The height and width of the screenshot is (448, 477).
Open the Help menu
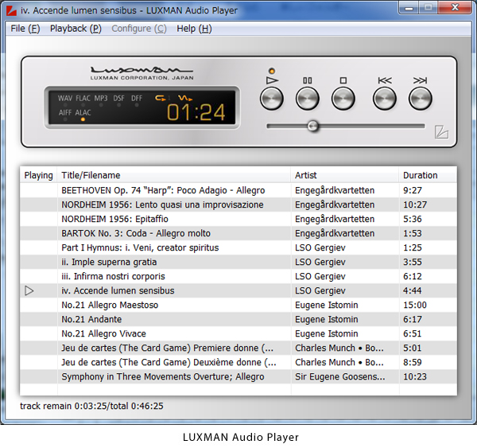(x=194, y=29)
